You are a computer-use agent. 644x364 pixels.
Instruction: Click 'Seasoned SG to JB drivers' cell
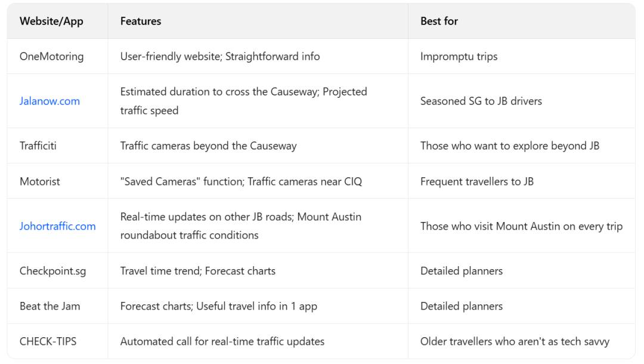point(481,101)
